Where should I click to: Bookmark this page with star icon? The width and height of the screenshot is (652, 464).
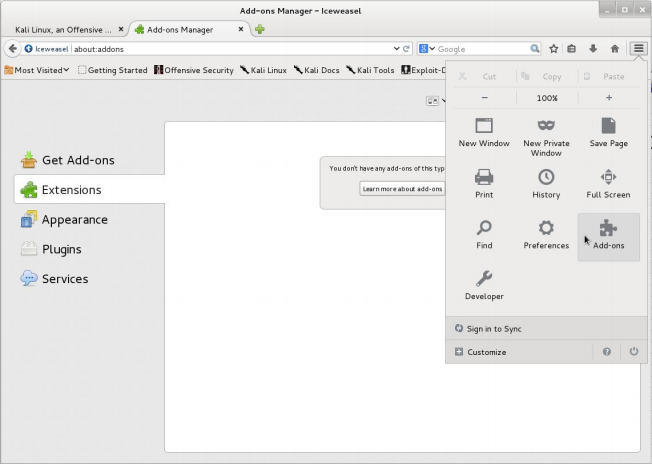[553, 48]
